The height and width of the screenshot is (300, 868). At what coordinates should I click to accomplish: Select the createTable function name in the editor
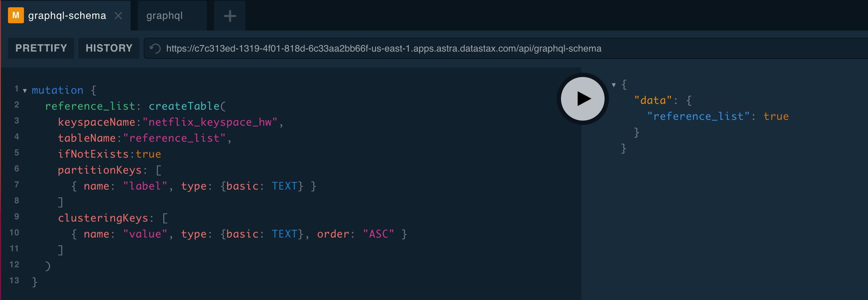coord(184,106)
